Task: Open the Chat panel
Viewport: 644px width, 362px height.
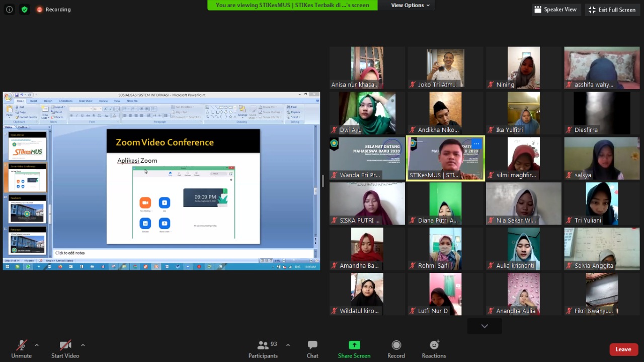Action: 312,349
